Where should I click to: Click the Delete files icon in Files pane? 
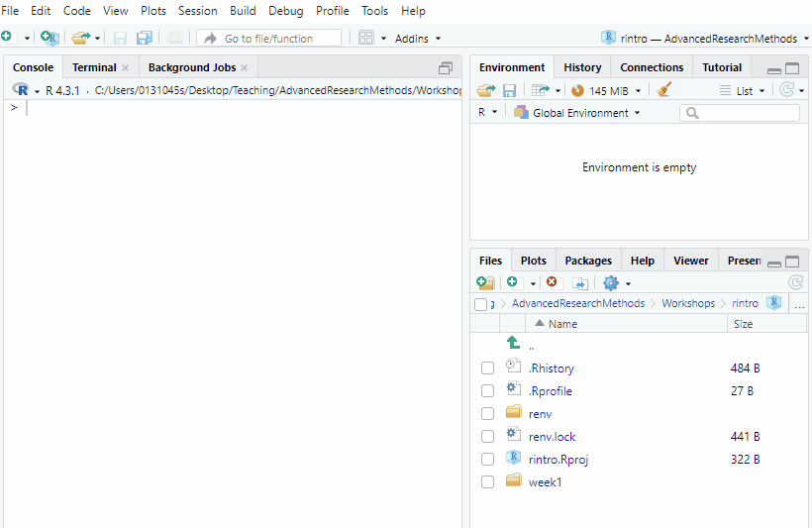click(553, 283)
